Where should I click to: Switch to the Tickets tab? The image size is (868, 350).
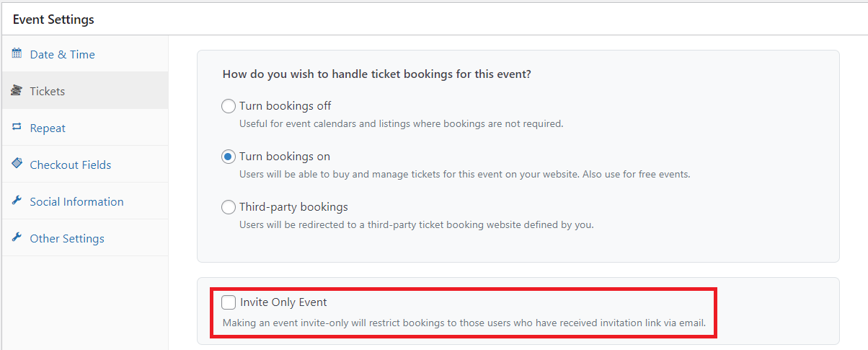coord(48,91)
